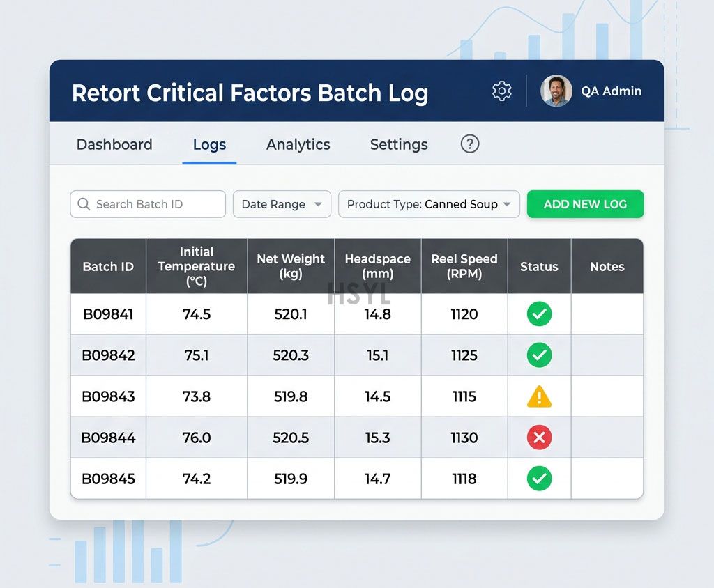714x588 pixels.
Task: Open the Product Type Canned Soup dropdown
Action: point(429,204)
